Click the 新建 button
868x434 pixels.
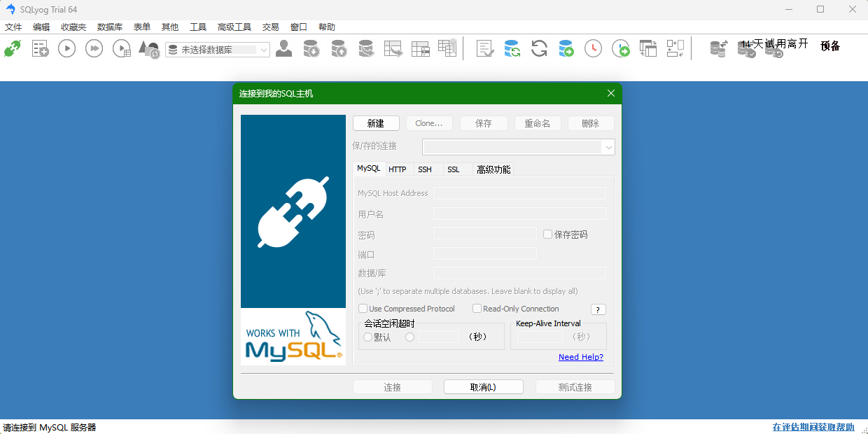376,123
